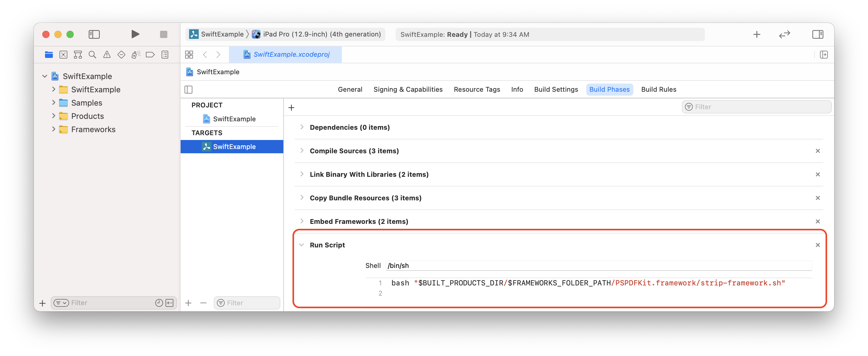868x356 pixels.
Task: Open the Find navigator magnifier icon
Action: pos(92,55)
